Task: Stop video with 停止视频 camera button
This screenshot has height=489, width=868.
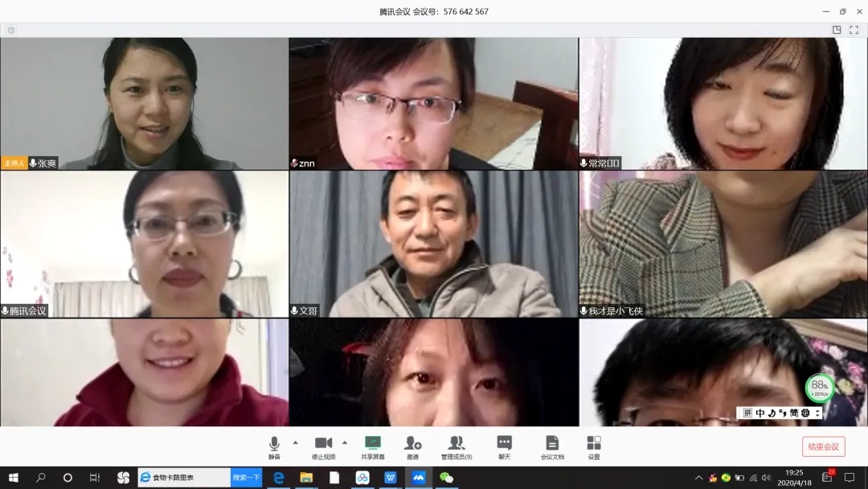Action: point(323,445)
